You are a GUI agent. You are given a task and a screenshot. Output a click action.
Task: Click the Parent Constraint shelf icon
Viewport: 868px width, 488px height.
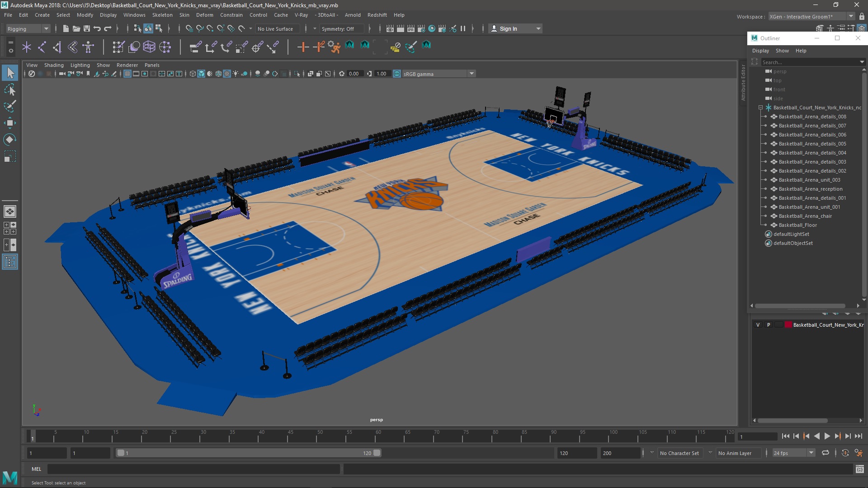(x=195, y=47)
